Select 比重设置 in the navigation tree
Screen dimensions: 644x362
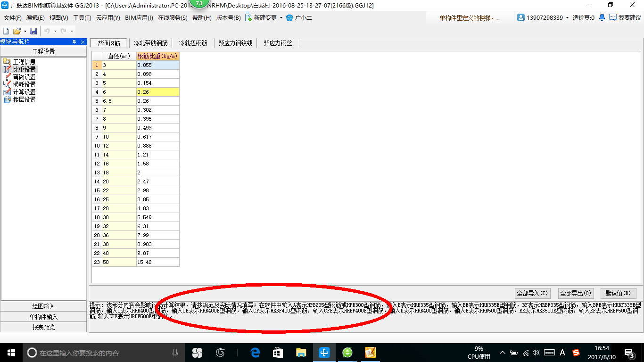point(24,69)
